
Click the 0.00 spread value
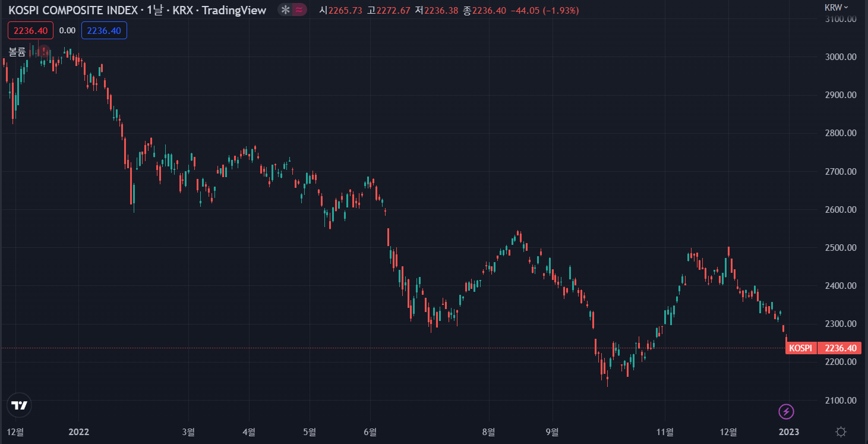click(x=67, y=30)
